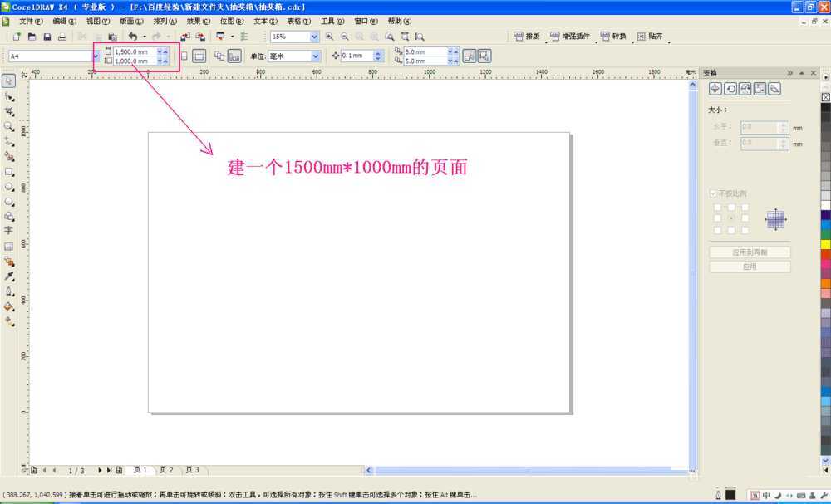Image resolution: width=831 pixels, height=504 pixels.
Task: Select the Rotate icon in the Transform docker
Action: (x=730, y=88)
